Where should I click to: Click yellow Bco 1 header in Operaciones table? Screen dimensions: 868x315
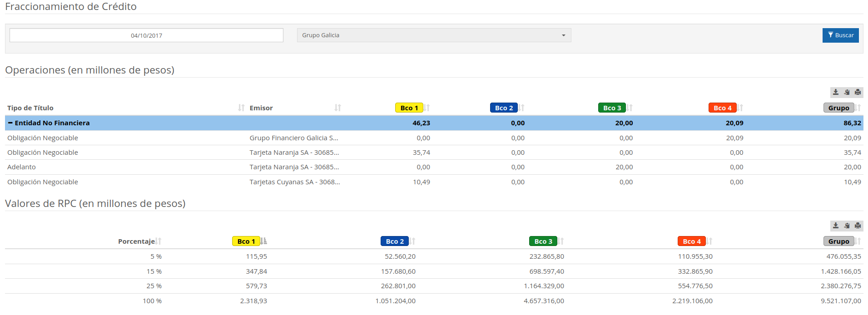(x=409, y=108)
